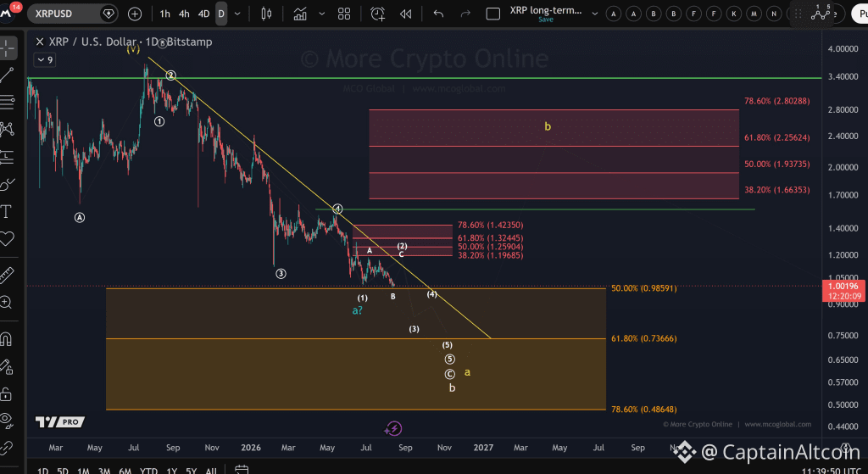Open indicator templates grid icon
868x474 pixels.
coord(344,14)
